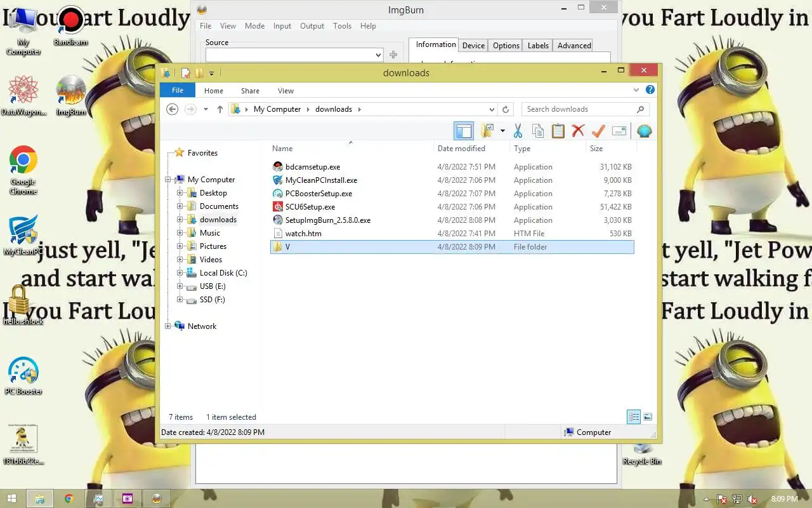Click the red X Delete icon in toolbar

point(578,131)
